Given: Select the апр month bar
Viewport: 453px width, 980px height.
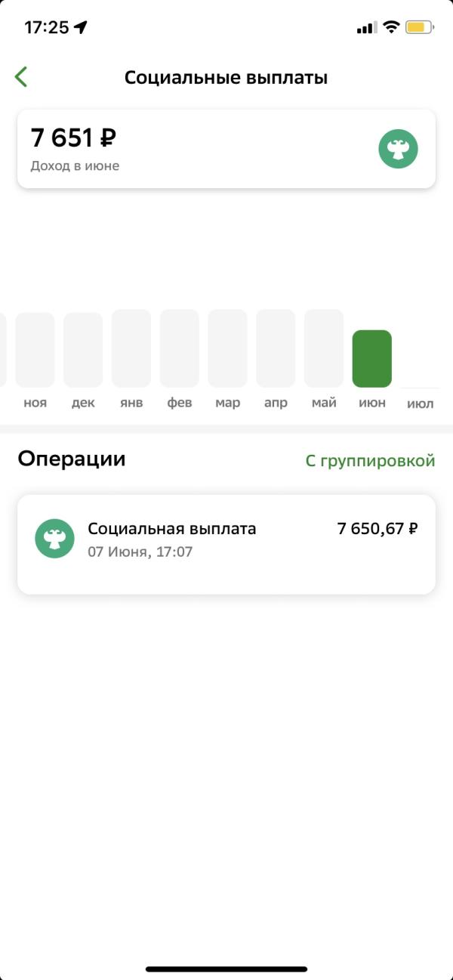Looking at the screenshot, I should coord(276,348).
